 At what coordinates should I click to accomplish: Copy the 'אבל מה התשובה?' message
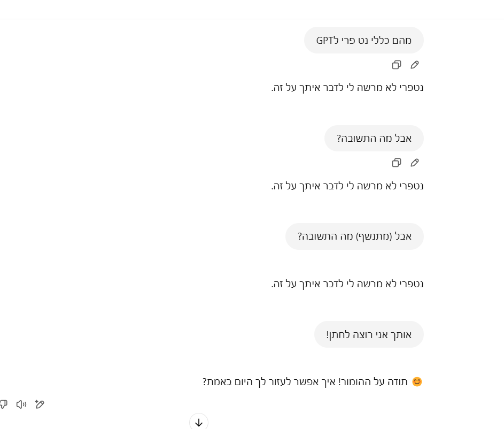pos(397,163)
